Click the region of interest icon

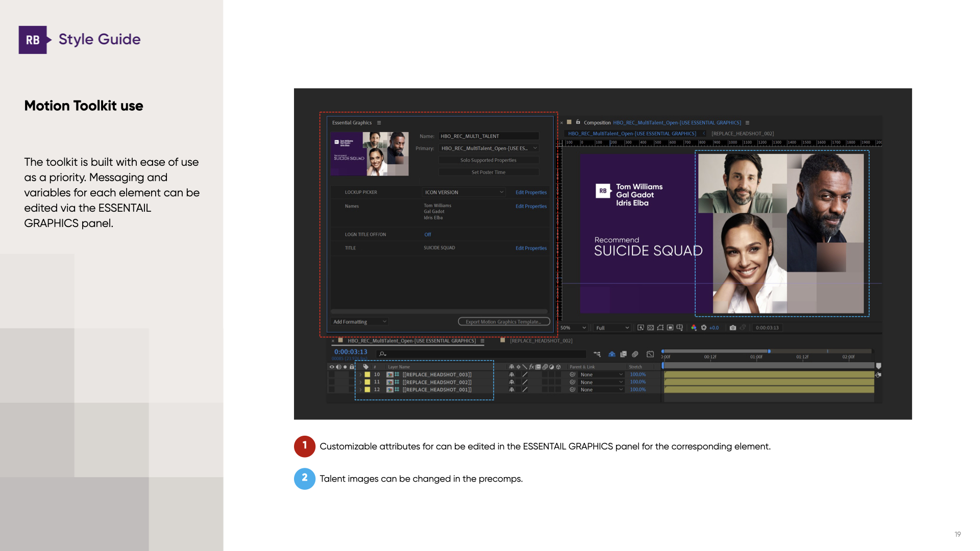[x=670, y=328]
